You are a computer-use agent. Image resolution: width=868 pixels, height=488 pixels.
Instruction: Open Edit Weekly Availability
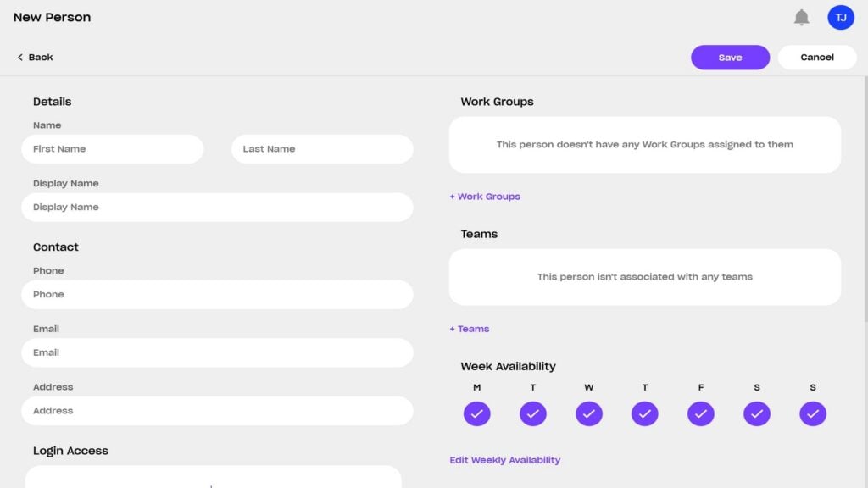(x=504, y=459)
